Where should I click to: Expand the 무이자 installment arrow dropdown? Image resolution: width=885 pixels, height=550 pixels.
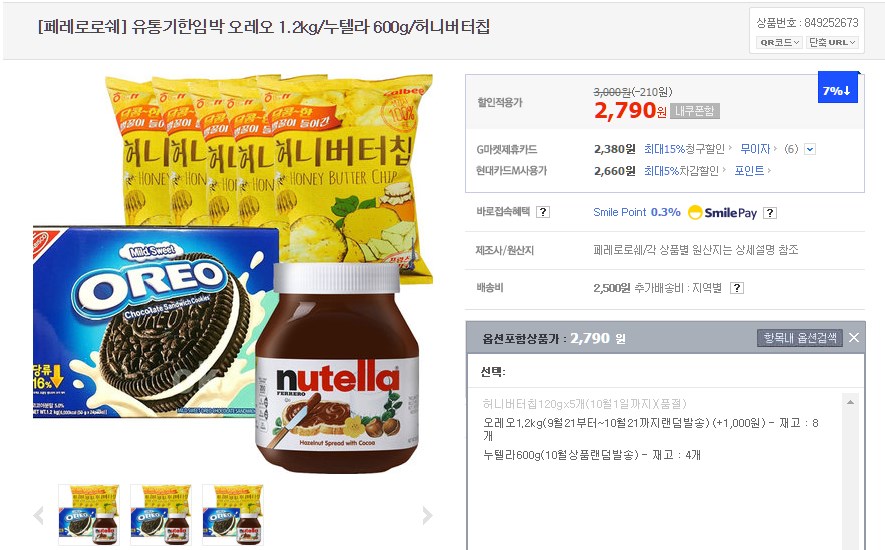pos(810,149)
